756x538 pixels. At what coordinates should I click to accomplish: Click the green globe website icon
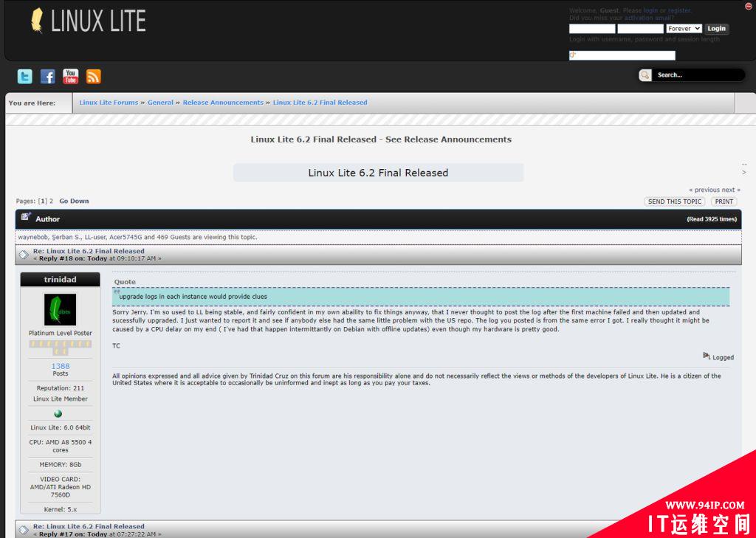click(58, 413)
